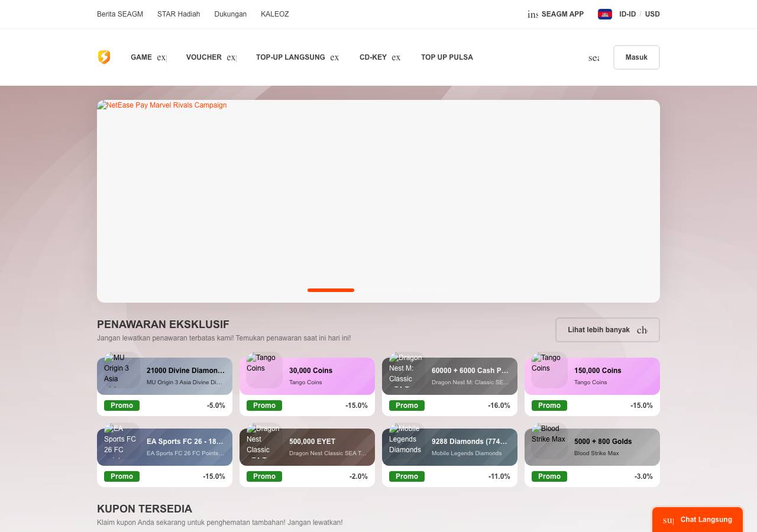Click the Masuk login button
The width and height of the screenshot is (757, 532).
636,57
